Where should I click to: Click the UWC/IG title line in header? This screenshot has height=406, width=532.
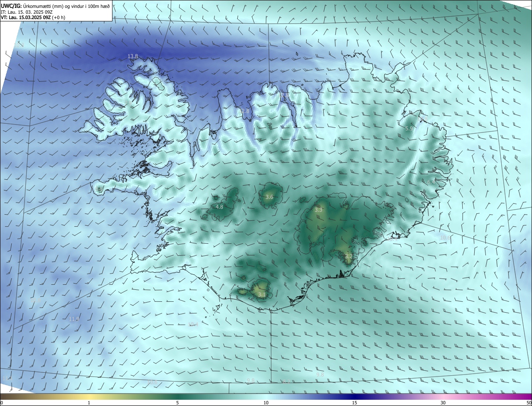tap(56, 5)
